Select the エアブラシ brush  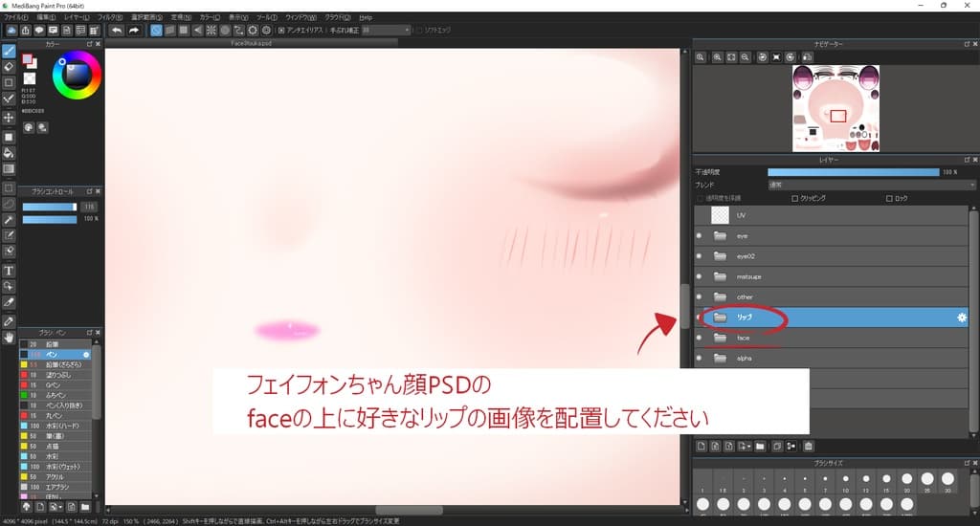pyautogui.click(x=55, y=487)
